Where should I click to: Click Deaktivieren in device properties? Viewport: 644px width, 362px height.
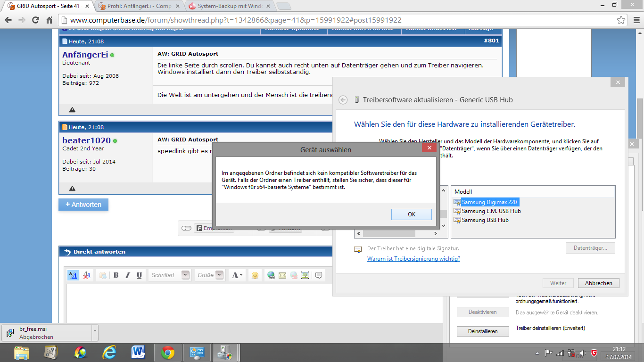(x=483, y=312)
